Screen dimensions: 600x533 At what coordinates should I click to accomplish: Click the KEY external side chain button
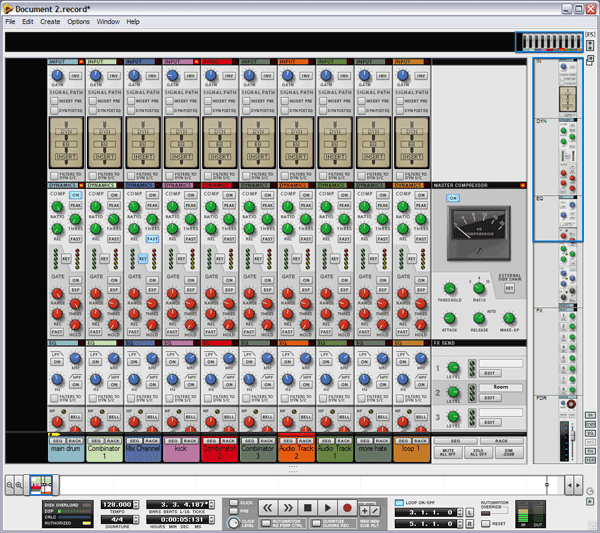(508, 288)
